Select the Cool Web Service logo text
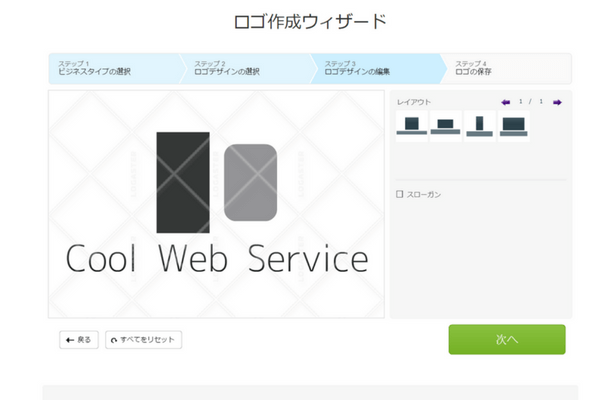The height and width of the screenshot is (400, 600). click(x=217, y=259)
